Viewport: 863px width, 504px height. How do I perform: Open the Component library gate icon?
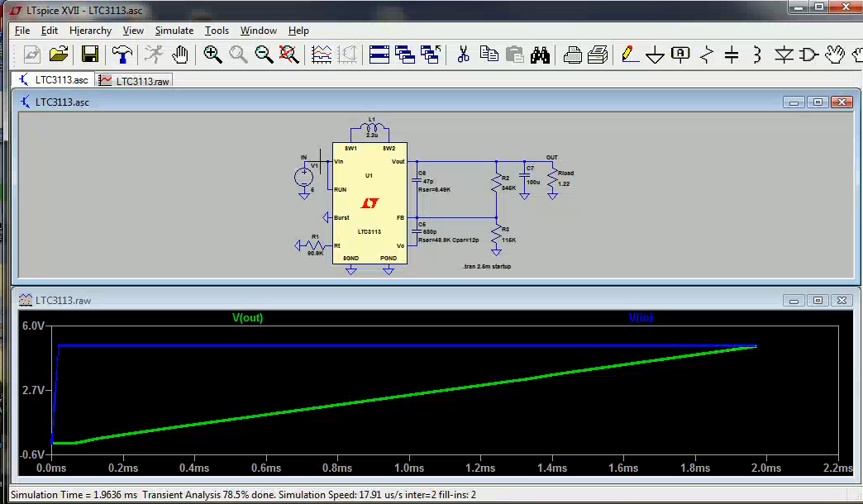tap(809, 55)
